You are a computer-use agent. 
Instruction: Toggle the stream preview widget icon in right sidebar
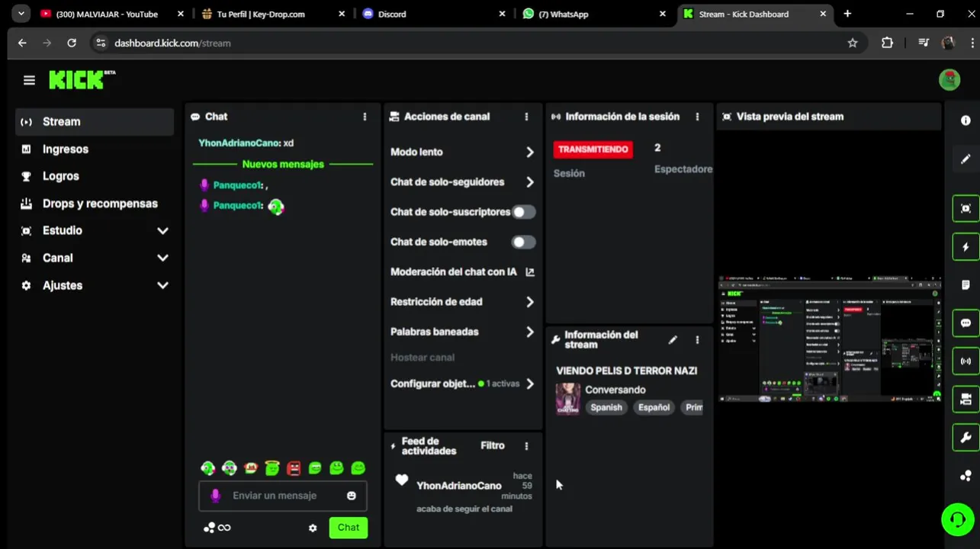(x=966, y=209)
